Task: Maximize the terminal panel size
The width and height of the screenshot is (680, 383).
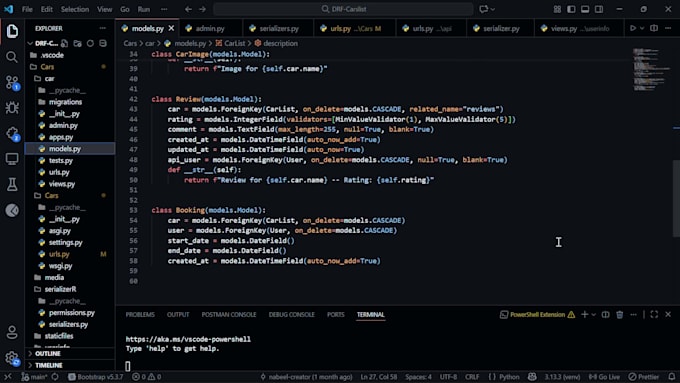Action: (654, 314)
